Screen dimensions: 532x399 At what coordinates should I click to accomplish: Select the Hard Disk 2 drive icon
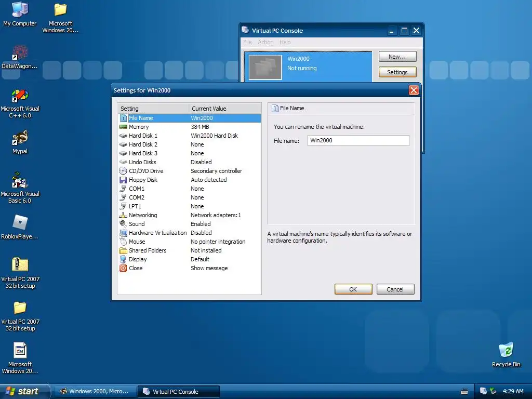click(123, 144)
